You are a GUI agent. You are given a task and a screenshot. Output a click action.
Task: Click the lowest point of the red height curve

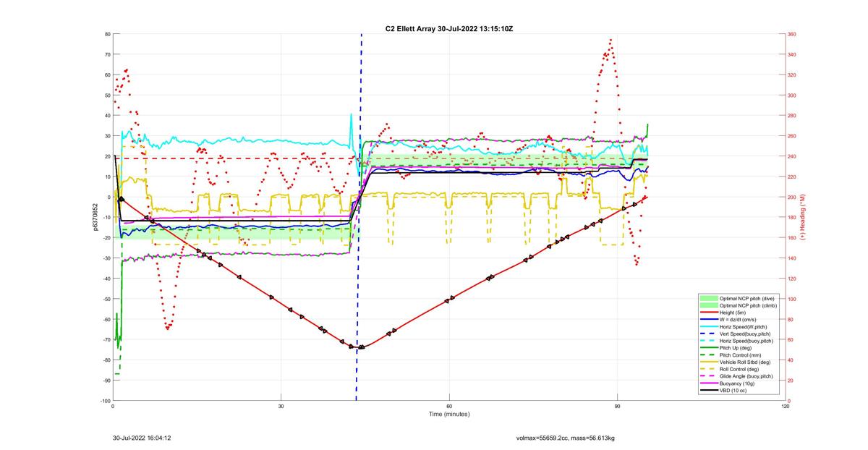tap(359, 347)
